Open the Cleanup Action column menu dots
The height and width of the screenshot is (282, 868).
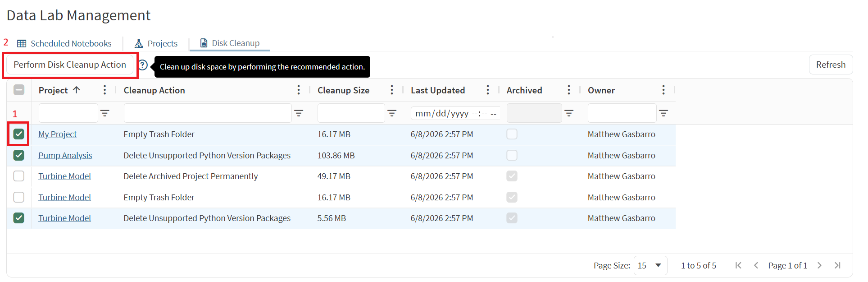tap(298, 90)
